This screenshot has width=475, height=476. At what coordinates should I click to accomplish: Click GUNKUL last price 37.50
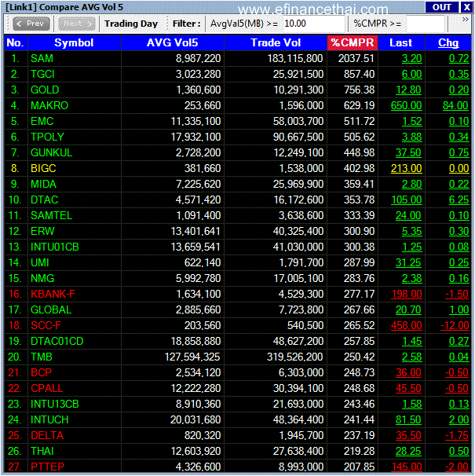coord(408,152)
